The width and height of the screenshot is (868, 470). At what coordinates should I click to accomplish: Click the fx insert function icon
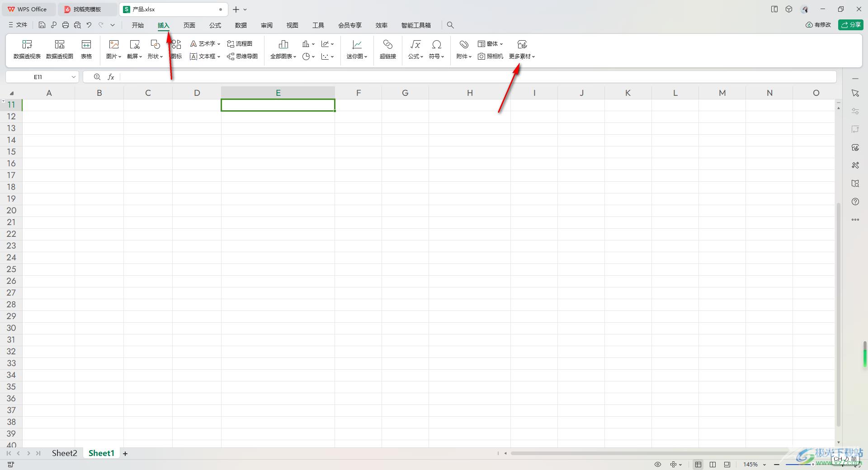tap(111, 77)
